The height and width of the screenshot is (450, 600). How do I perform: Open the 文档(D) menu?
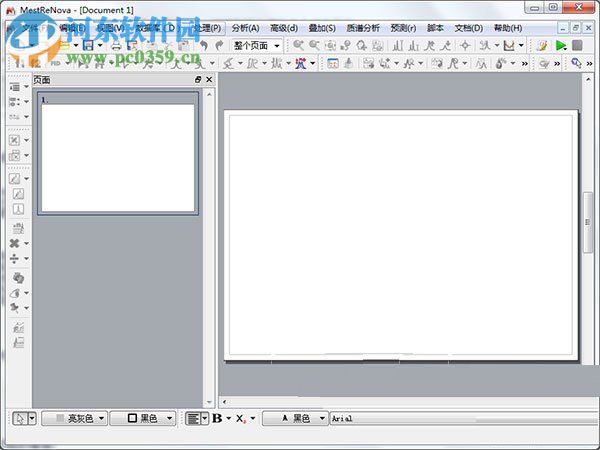[468, 28]
